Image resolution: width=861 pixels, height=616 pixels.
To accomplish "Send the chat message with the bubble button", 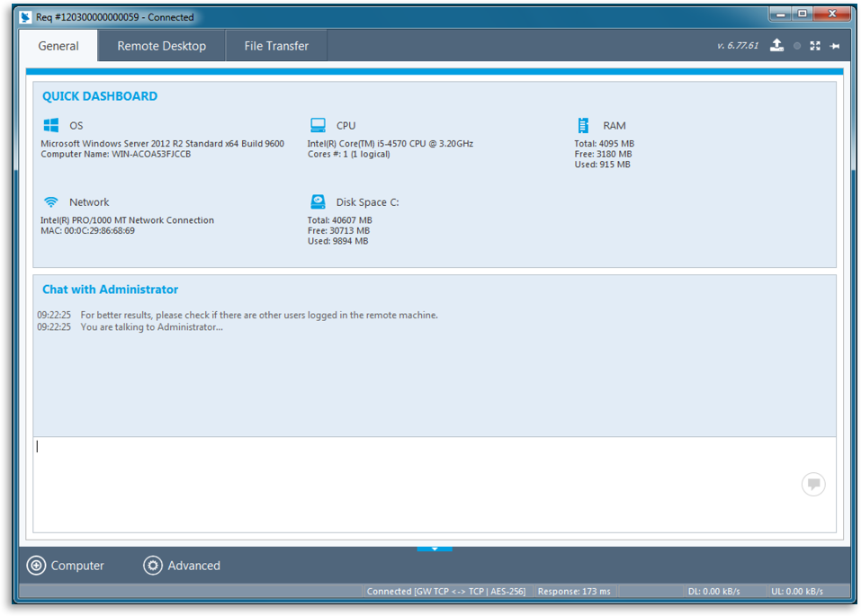I will [x=812, y=484].
